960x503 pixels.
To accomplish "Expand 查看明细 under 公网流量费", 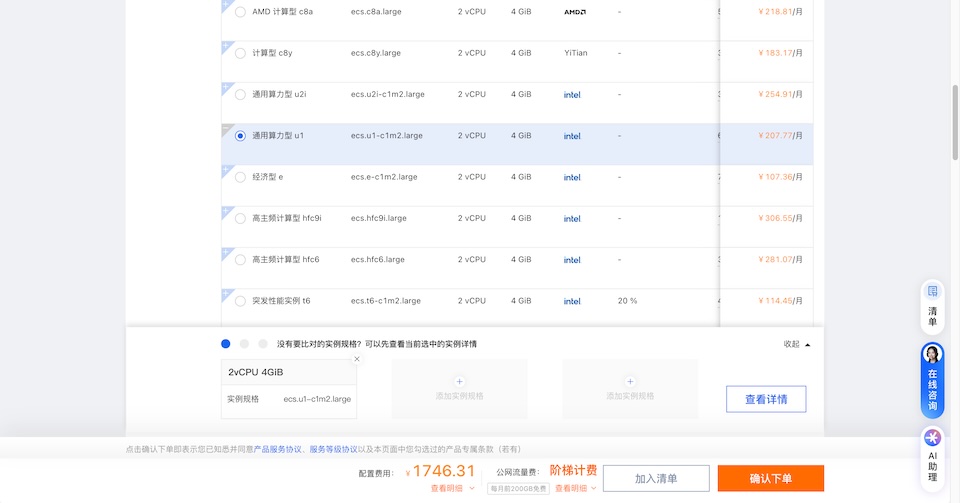I will tap(575, 488).
